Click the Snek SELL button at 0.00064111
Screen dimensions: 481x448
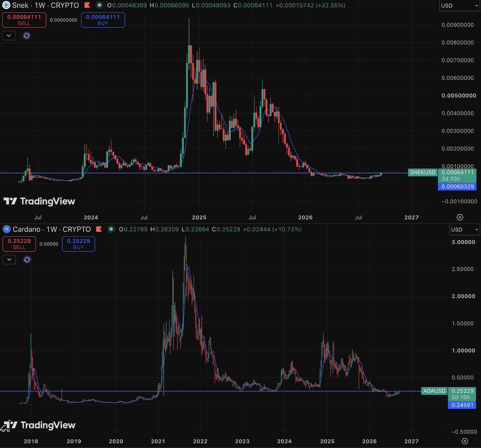point(24,20)
